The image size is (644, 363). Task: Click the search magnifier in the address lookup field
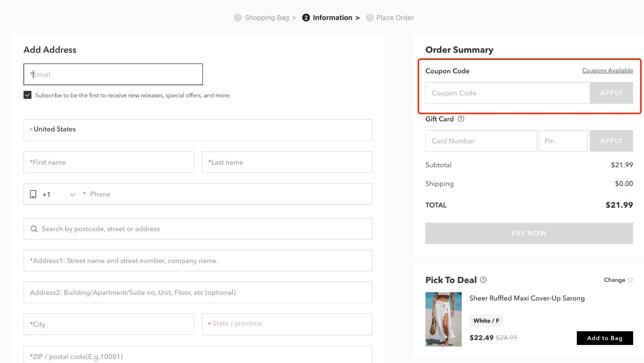pos(34,229)
